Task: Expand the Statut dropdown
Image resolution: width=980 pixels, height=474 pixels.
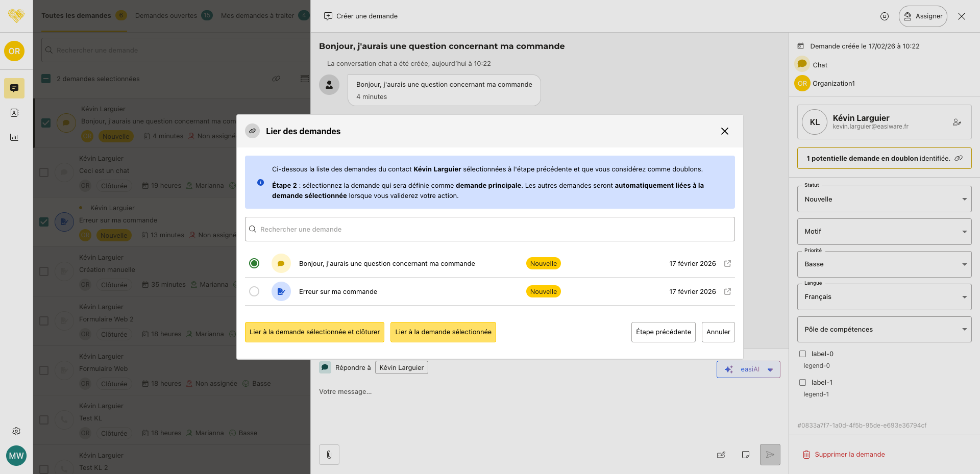Action: click(884, 199)
